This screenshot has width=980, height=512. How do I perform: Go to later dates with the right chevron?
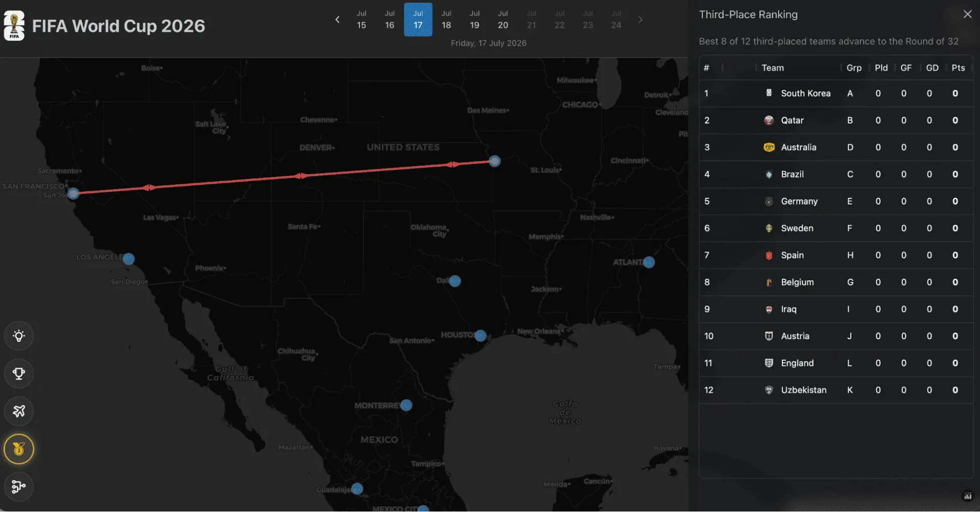coord(640,19)
